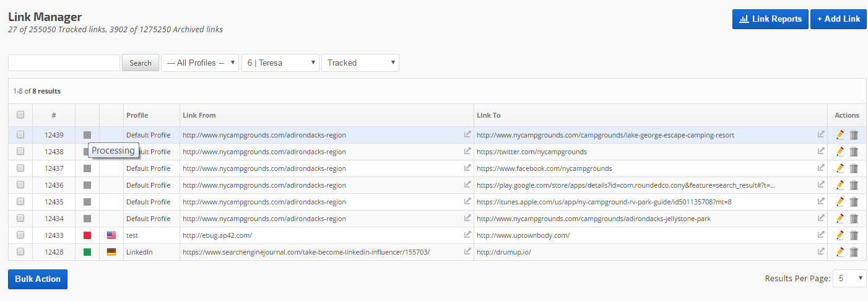This screenshot has height=301, width=868.
Task: Sort by the Link From column header
Action: click(199, 115)
